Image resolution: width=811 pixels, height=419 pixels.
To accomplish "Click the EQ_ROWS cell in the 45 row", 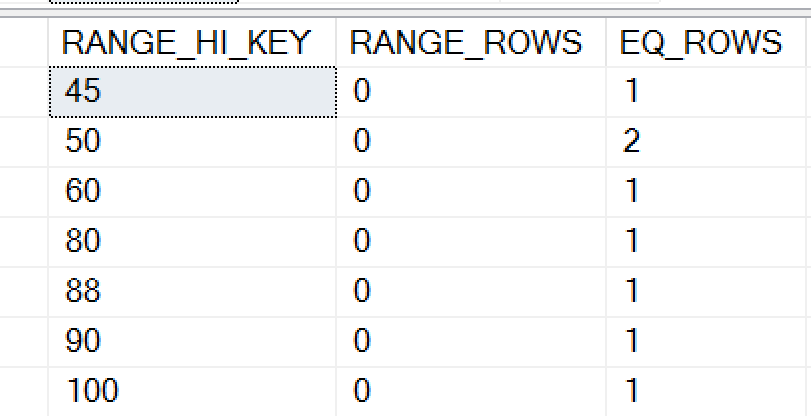I will (x=707, y=92).
